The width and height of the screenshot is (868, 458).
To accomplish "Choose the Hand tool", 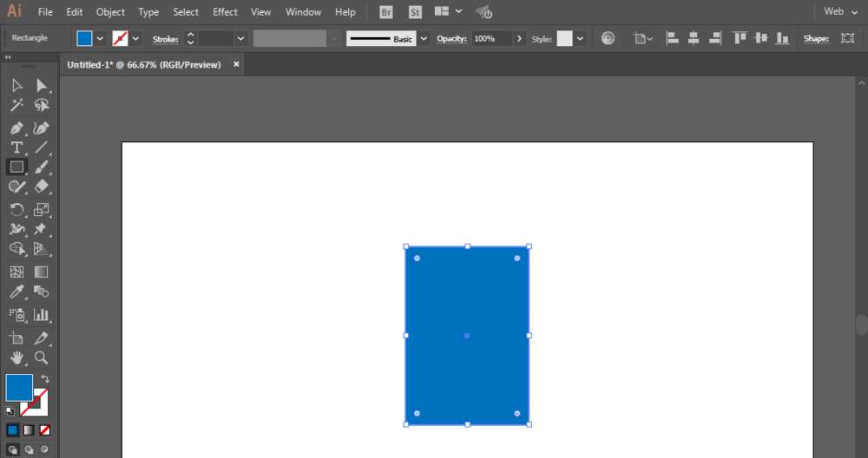I will pyautogui.click(x=16, y=357).
